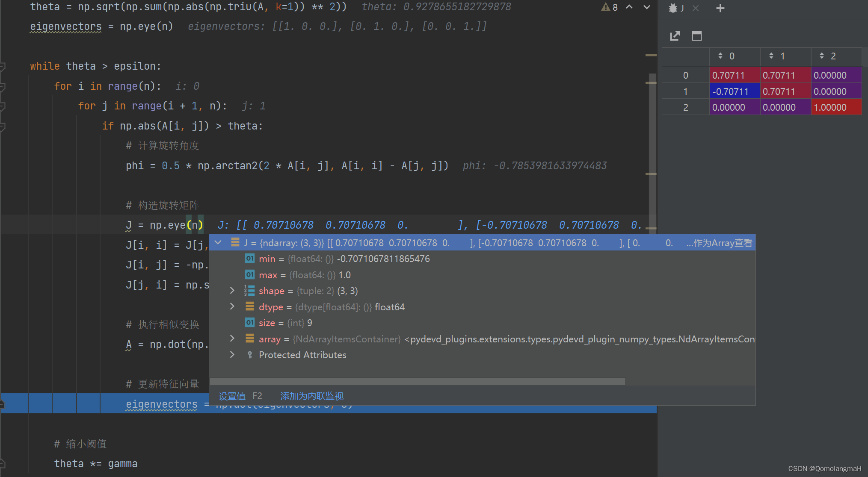
Task: Select the -0.70711 blue cell
Action: 735,91
